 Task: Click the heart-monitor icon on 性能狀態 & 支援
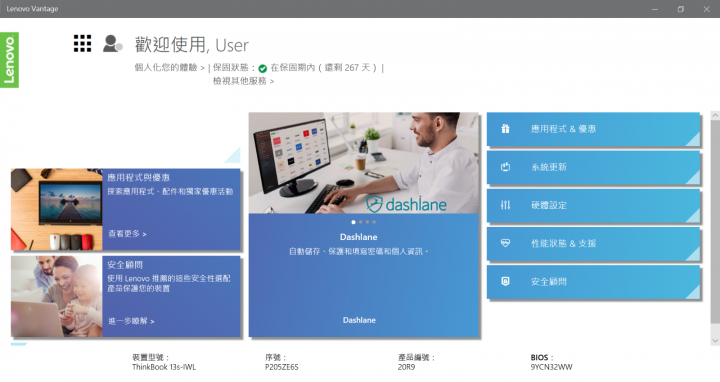pos(505,243)
